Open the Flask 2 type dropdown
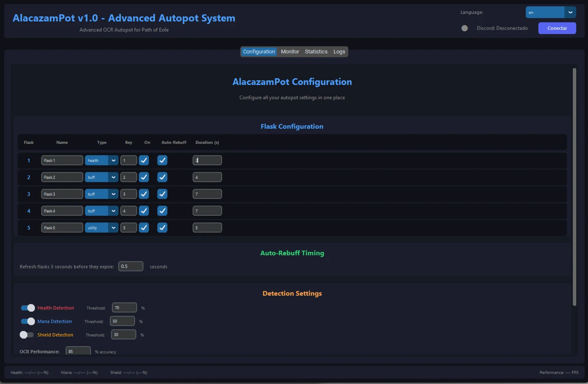 pos(101,177)
